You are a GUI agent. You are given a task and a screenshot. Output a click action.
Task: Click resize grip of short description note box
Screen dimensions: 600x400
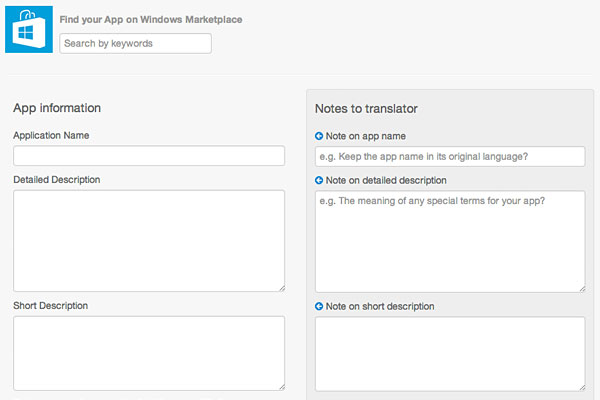582,388
